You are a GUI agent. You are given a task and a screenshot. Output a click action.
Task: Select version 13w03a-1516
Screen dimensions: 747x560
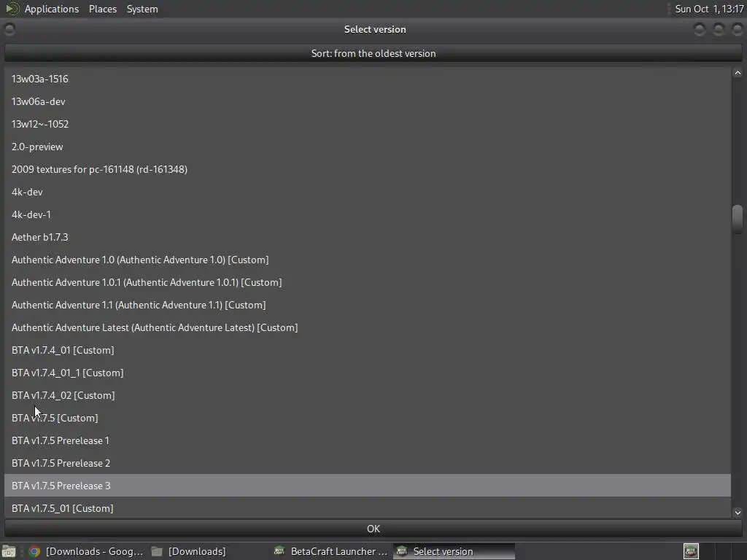pos(368,79)
